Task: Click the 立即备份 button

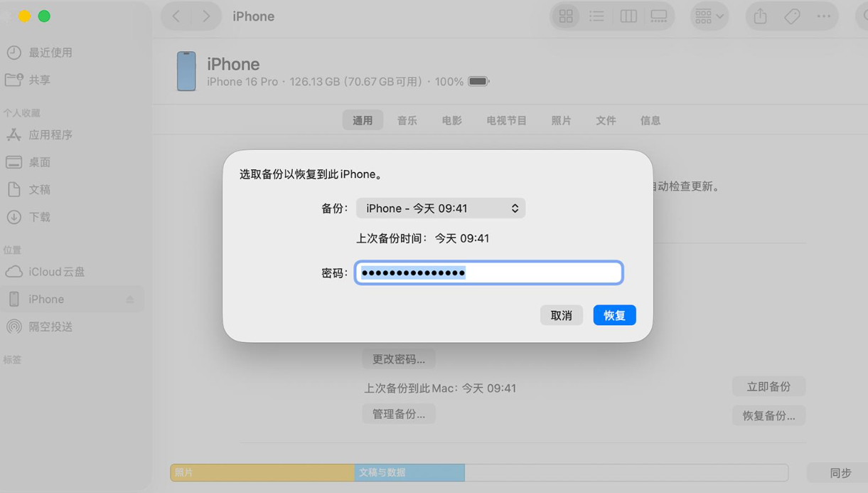Action: 768,387
